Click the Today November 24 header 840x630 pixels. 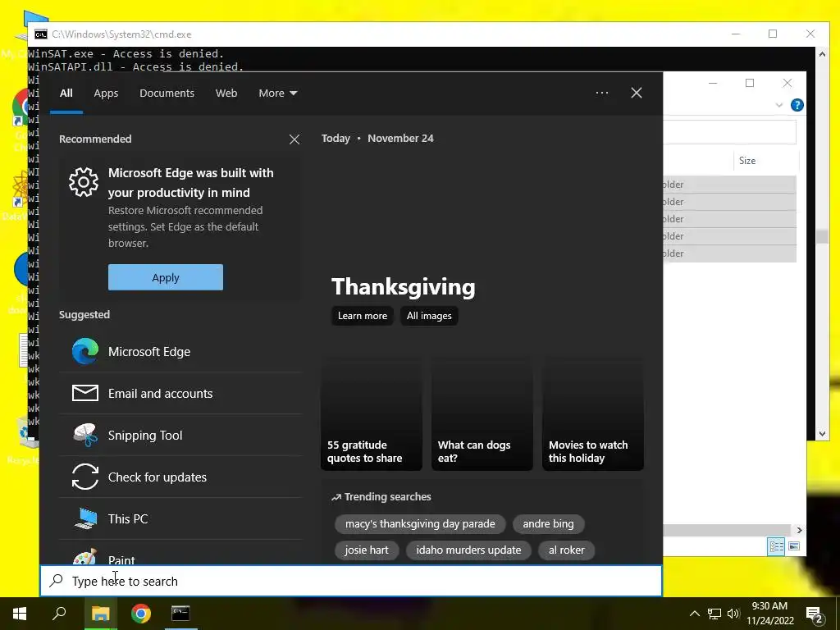(x=377, y=138)
